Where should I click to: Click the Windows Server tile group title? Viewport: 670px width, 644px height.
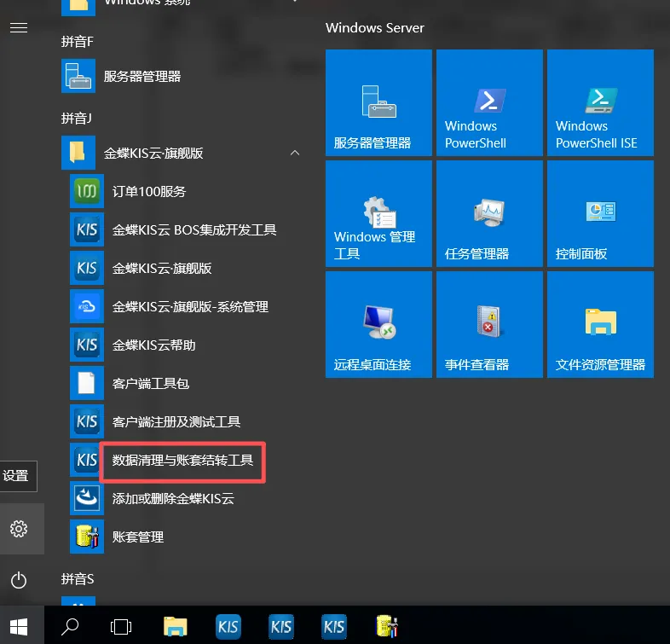[375, 28]
